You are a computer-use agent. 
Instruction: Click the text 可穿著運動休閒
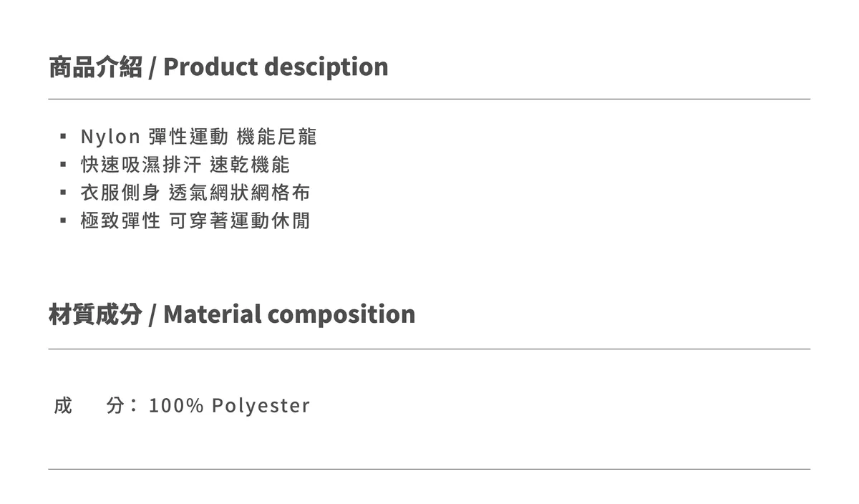(x=240, y=221)
